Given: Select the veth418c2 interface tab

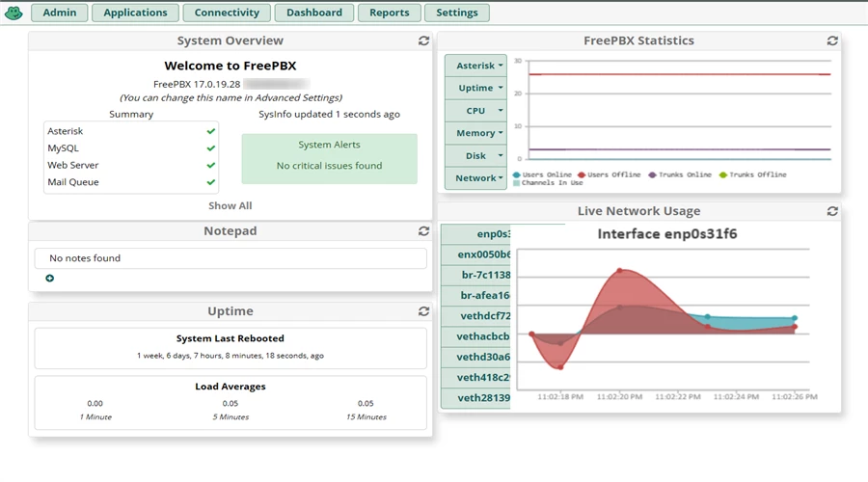Looking at the screenshot, I should [x=475, y=378].
